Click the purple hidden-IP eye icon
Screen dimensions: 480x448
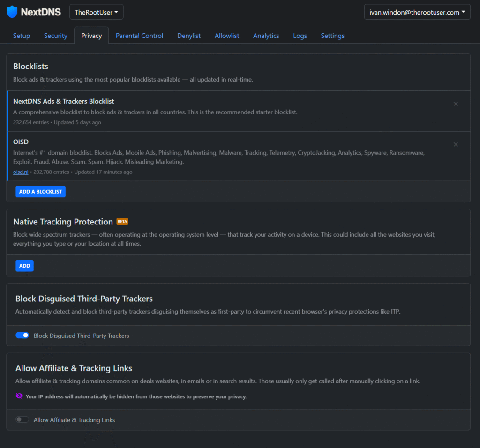coord(19,396)
